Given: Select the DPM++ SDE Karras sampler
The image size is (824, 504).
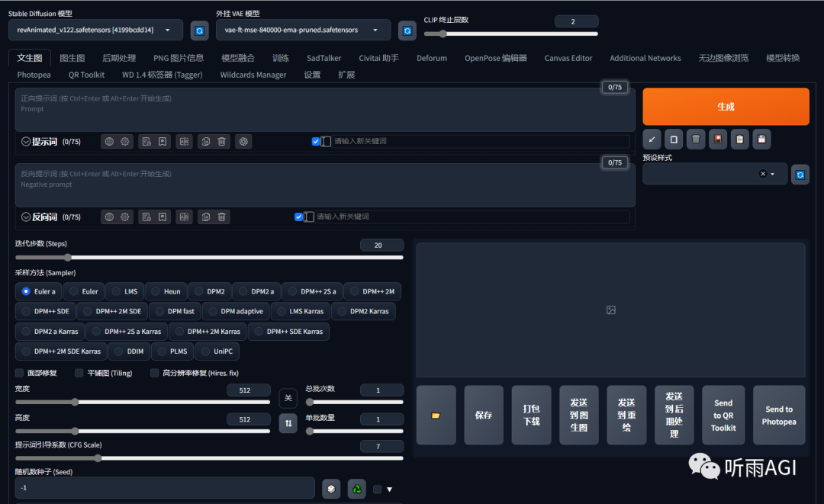Looking at the screenshot, I should tap(288, 331).
